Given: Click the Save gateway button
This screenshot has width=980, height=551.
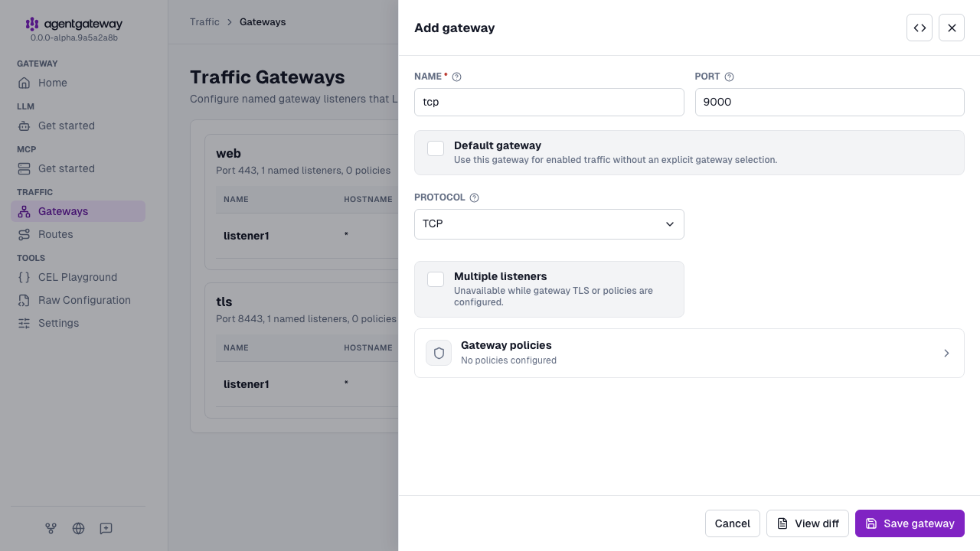Looking at the screenshot, I should (x=910, y=523).
